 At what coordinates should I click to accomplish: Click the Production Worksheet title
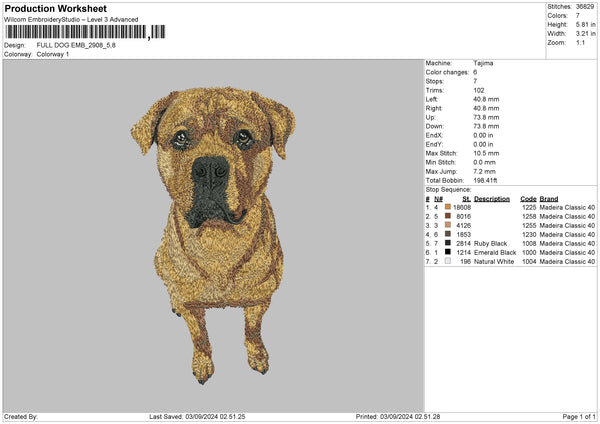tap(55, 9)
